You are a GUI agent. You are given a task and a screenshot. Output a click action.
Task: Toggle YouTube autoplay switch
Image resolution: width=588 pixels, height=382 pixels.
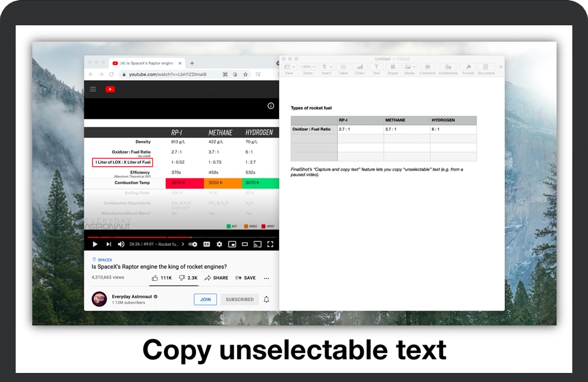pyautogui.click(x=193, y=244)
